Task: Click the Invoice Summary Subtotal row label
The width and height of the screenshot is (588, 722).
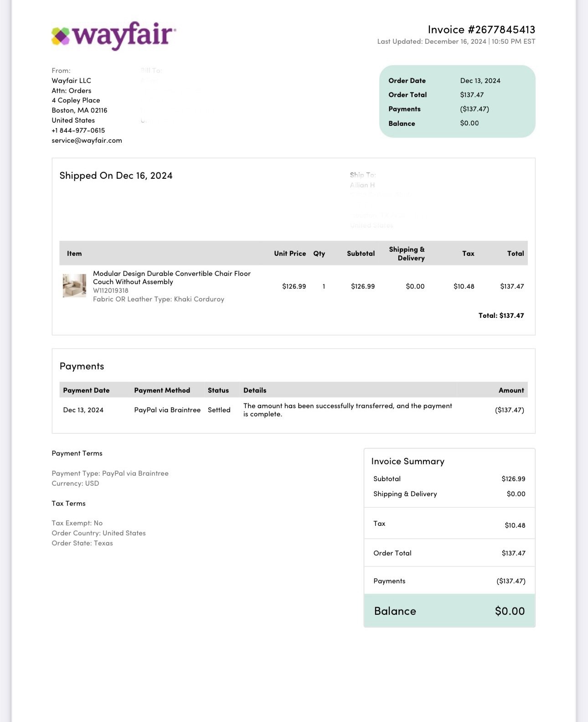Action: click(x=387, y=479)
